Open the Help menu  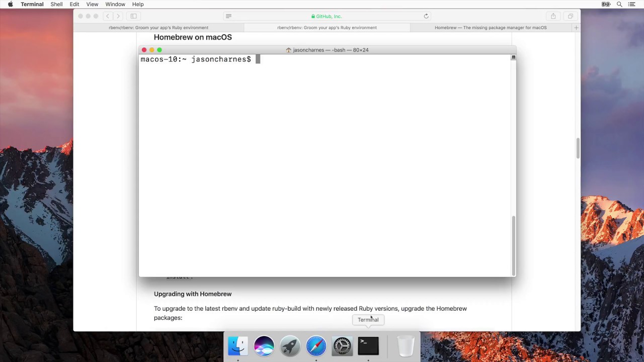click(138, 4)
